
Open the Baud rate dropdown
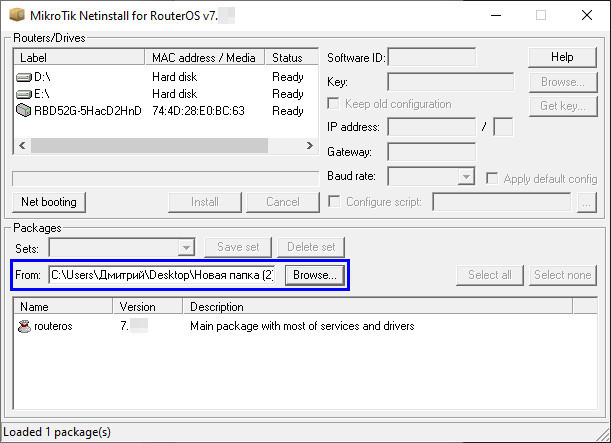click(x=465, y=177)
